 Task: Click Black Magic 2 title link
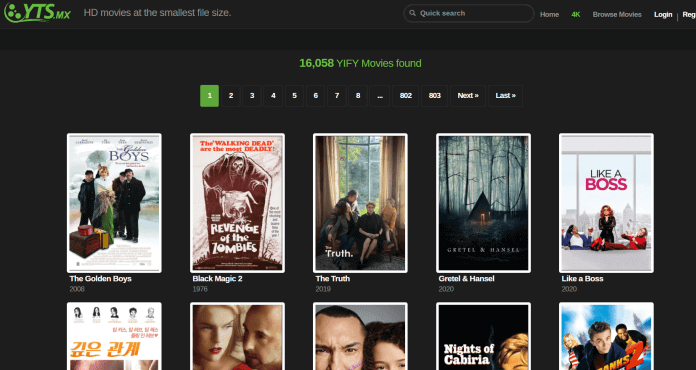(218, 279)
